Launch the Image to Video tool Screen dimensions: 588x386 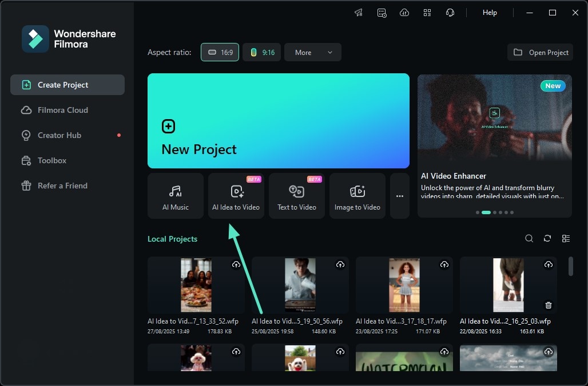tap(357, 196)
